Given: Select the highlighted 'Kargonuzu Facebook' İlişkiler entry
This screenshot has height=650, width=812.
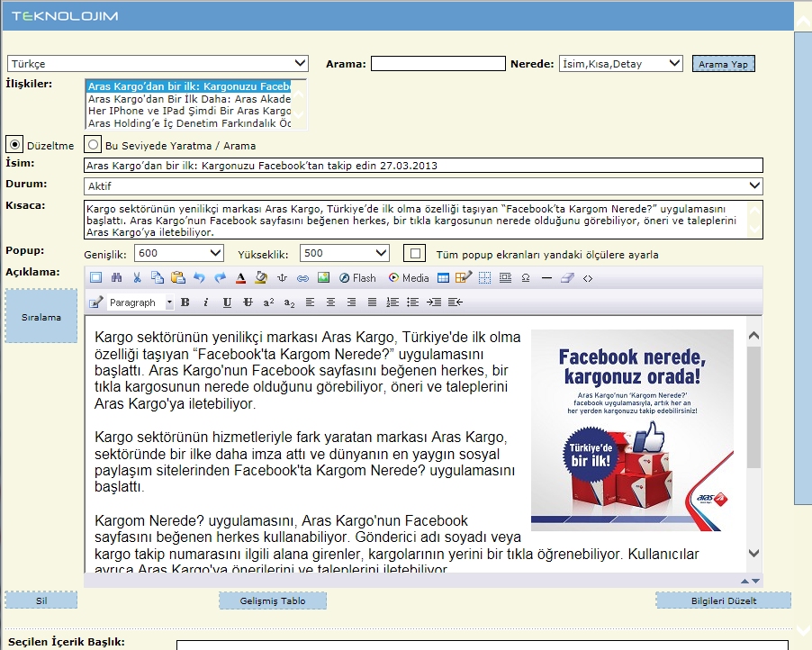Looking at the screenshot, I should (x=189, y=86).
